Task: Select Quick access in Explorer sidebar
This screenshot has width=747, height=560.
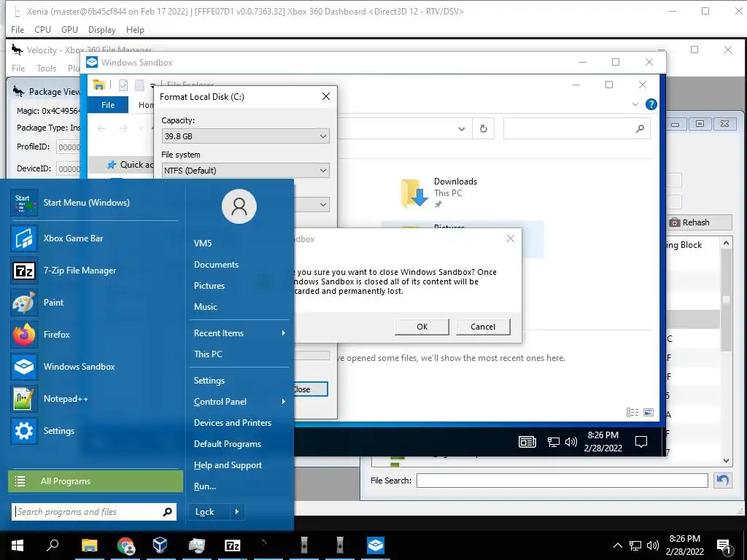Action: pos(130,165)
